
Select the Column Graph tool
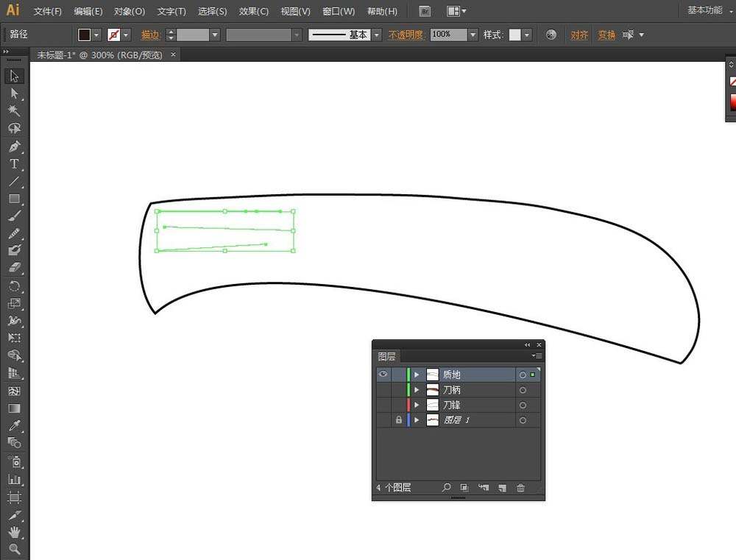14,479
